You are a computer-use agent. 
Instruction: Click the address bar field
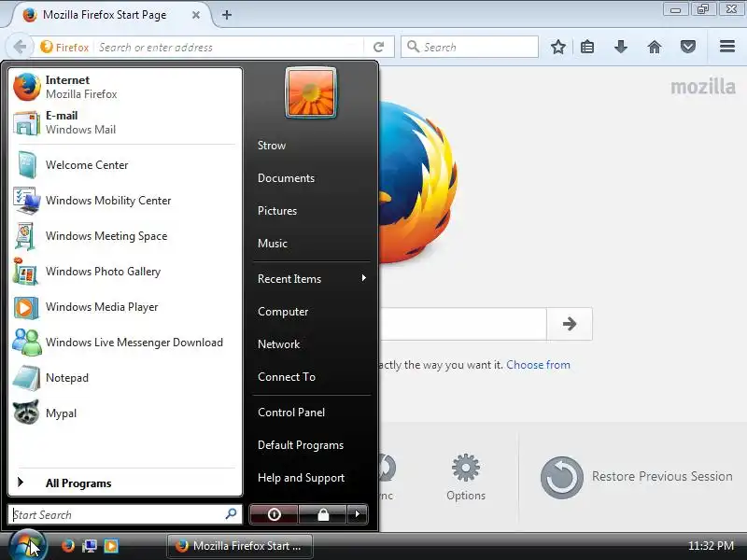click(229, 48)
